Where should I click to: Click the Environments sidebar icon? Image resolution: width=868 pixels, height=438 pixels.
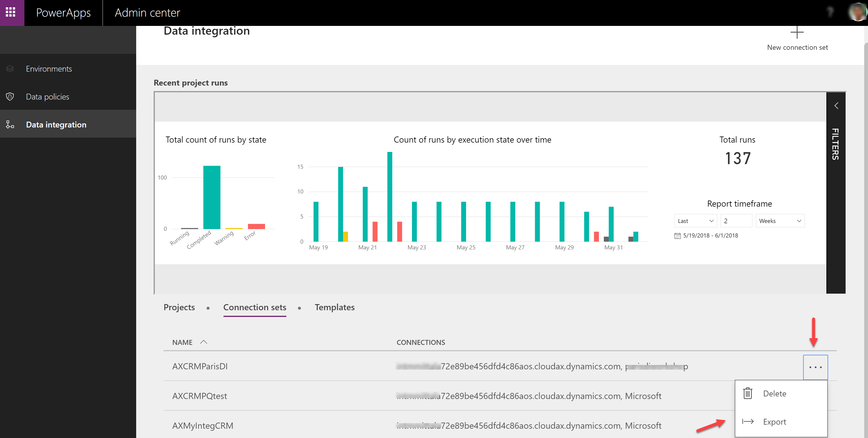(10, 68)
